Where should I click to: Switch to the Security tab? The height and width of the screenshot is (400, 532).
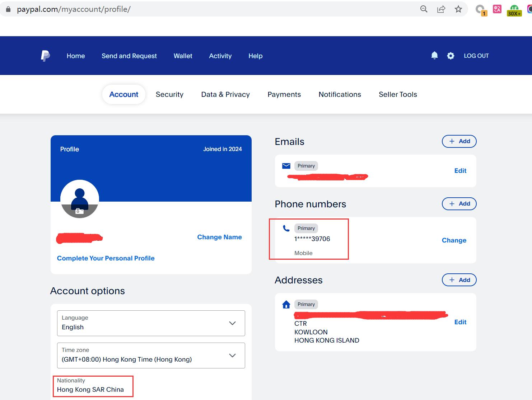click(169, 94)
